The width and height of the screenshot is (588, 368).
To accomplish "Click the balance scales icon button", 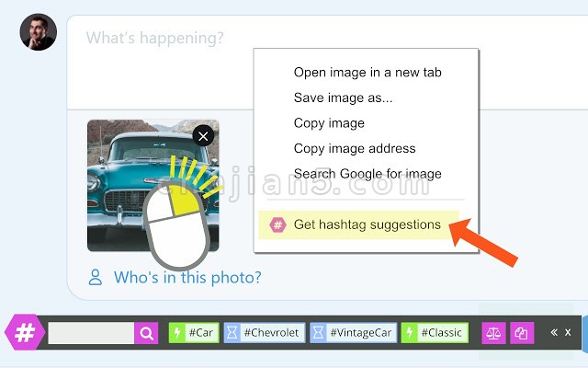I will (493, 333).
